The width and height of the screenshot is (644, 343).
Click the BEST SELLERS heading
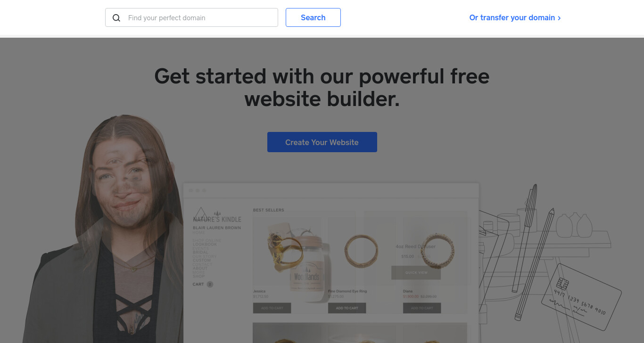(269, 210)
